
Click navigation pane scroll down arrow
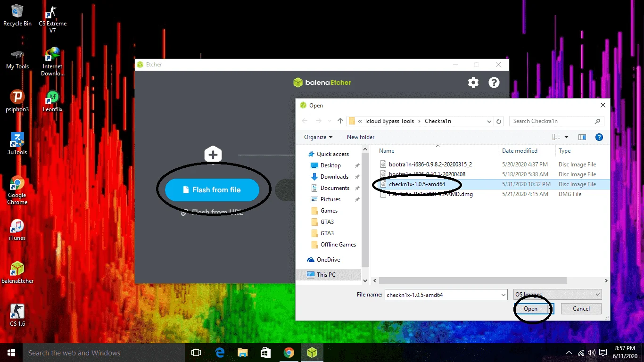click(365, 280)
